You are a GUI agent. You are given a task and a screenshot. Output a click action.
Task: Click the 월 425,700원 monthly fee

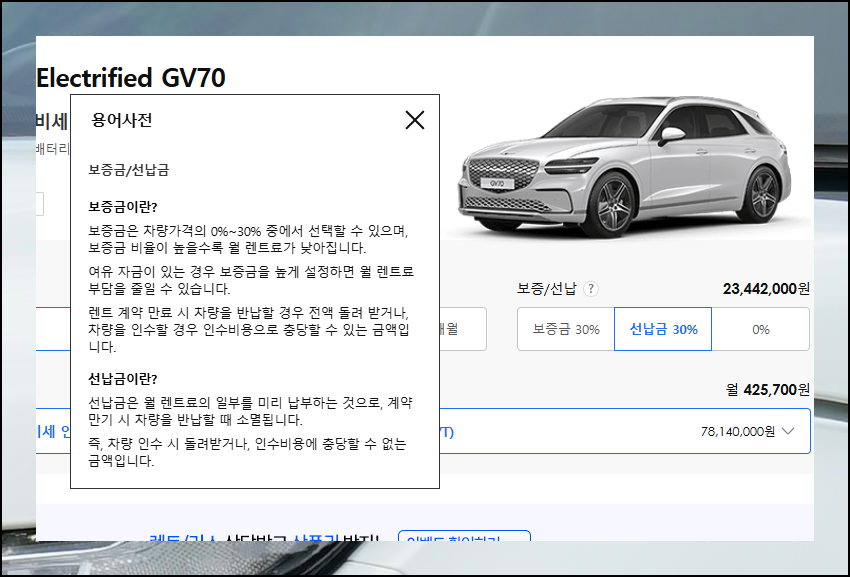pos(768,389)
